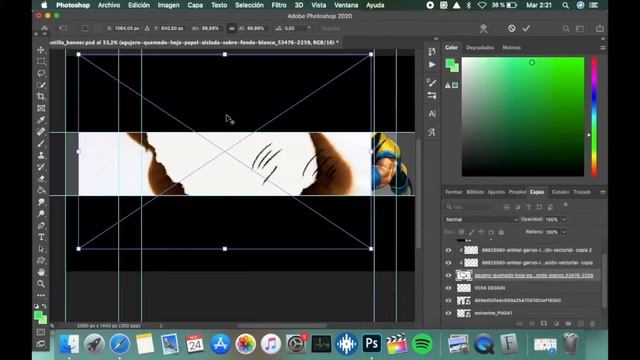The height and width of the screenshot is (360, 640).
Task: Open the Edición menu
Action: 139,5
